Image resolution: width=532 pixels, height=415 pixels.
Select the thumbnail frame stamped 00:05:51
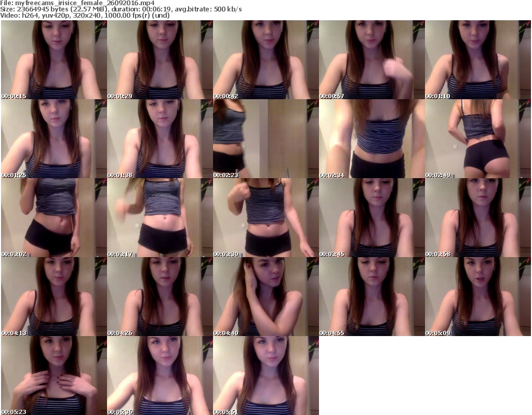click(x=266, y=376)
